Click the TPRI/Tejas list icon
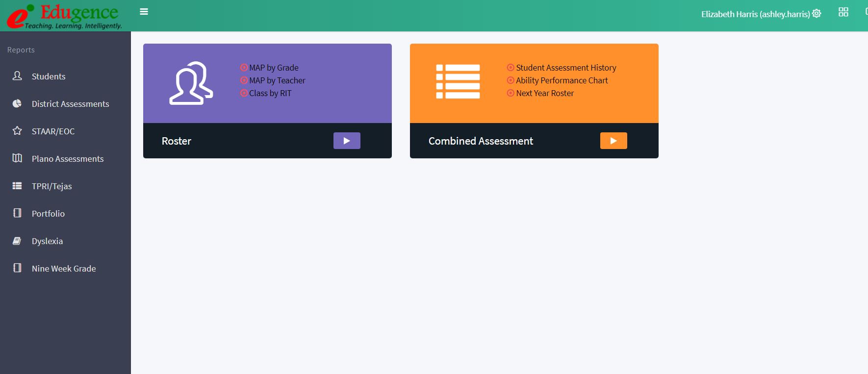The width and height of the screenshot is (868, 374). coord(17,186)
